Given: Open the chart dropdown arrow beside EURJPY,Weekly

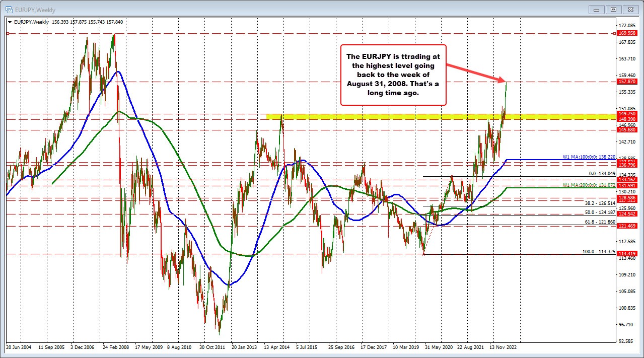Looking at the screenshot, I should click(10, 22).
